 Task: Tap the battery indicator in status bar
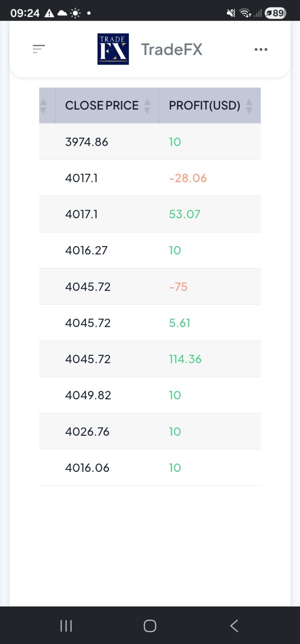(275, 14)
